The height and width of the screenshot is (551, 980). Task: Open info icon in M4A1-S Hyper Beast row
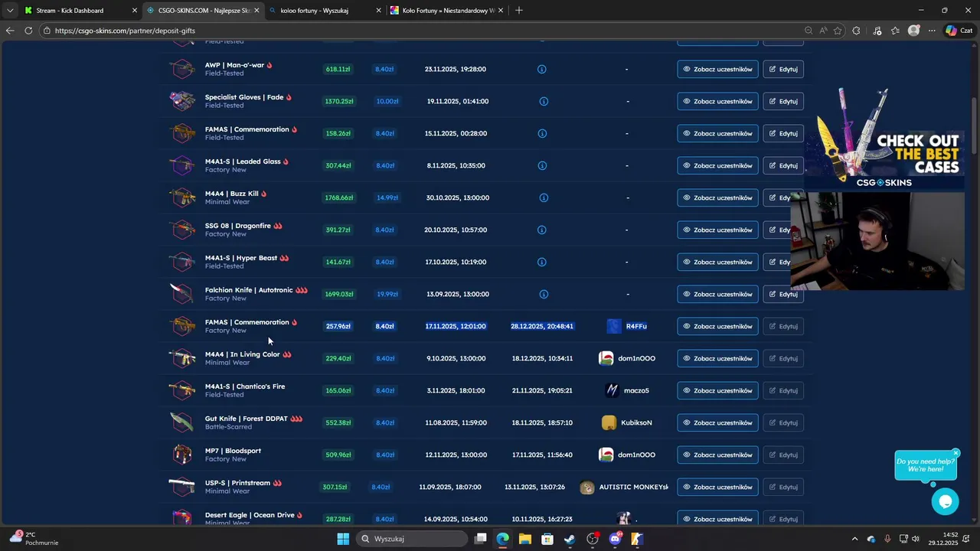click(x=541, y=262)
